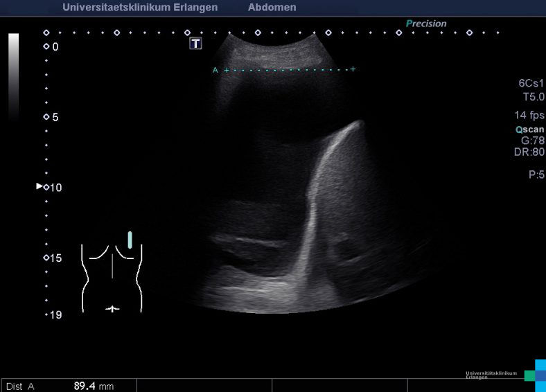Click the T marker icon above the scan

196,44
